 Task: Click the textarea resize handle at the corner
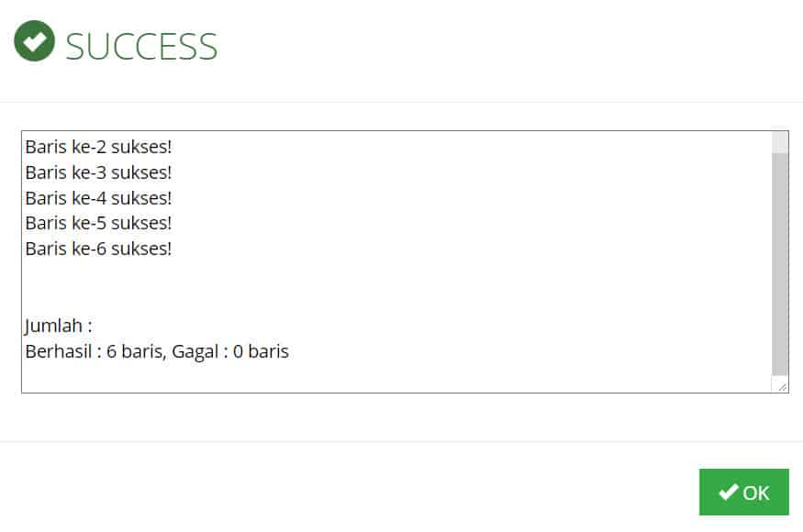(782, 387)
